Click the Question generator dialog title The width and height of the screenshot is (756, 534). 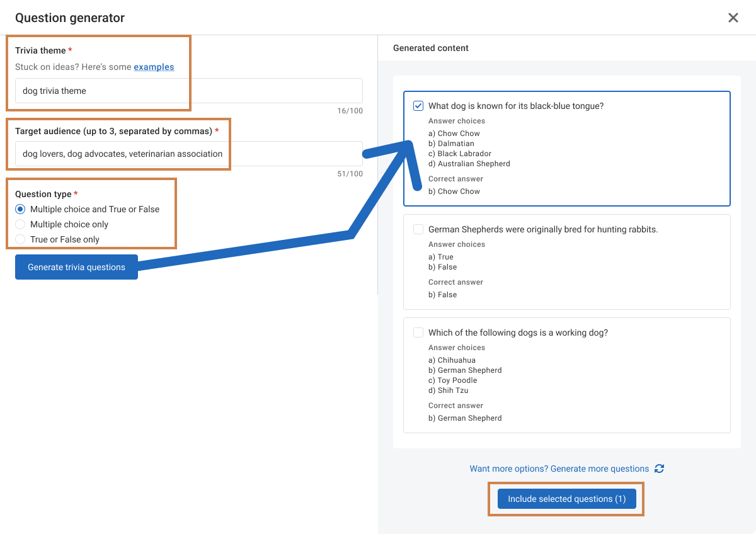[70, 18]
